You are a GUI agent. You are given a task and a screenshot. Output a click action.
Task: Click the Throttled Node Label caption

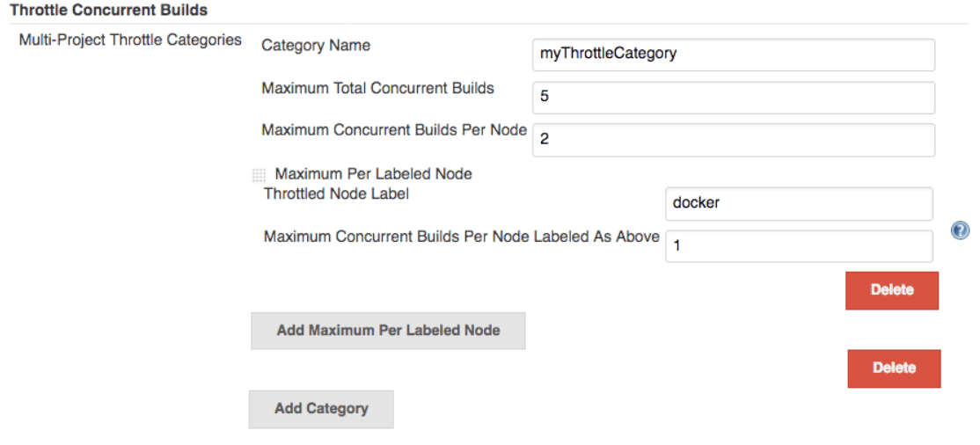tap(336, 193)
